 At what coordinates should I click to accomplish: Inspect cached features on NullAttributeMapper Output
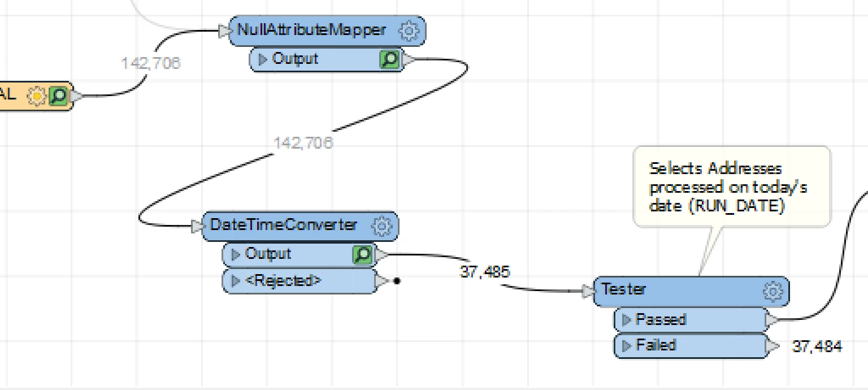coord(390,59)
